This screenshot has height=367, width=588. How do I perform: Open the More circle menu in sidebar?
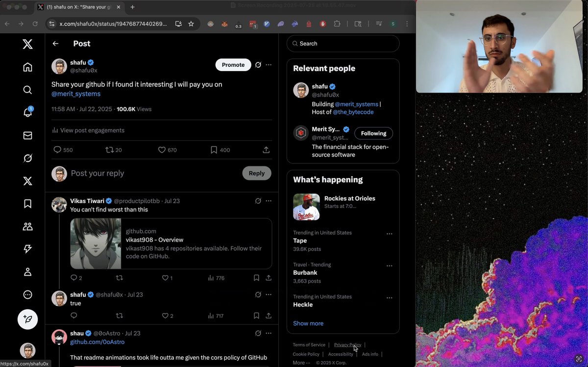tap(28, 294)
